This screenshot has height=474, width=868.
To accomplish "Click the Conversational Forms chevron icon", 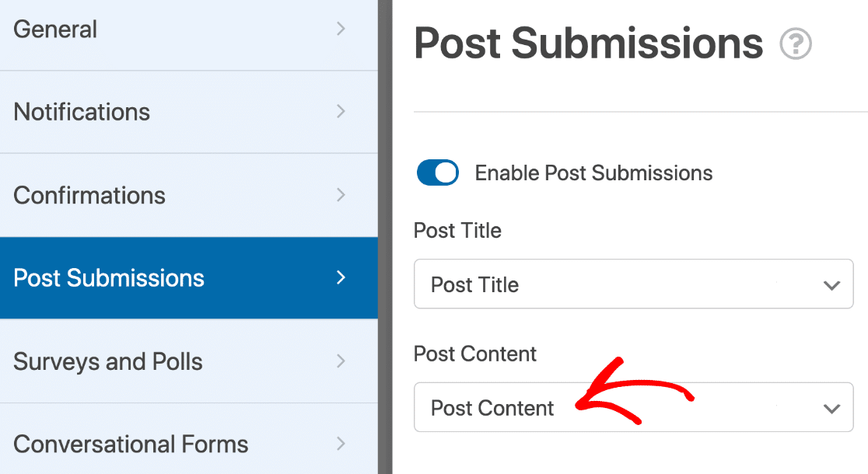I will pos(341,444).
